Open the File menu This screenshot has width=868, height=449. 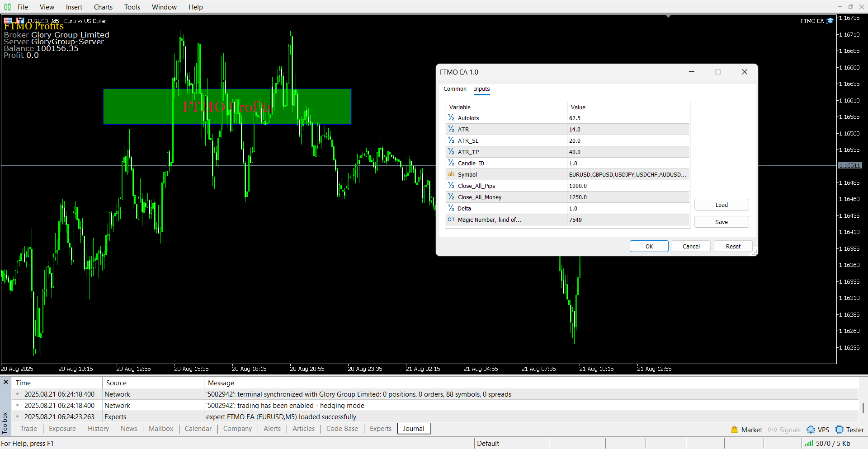23,7
